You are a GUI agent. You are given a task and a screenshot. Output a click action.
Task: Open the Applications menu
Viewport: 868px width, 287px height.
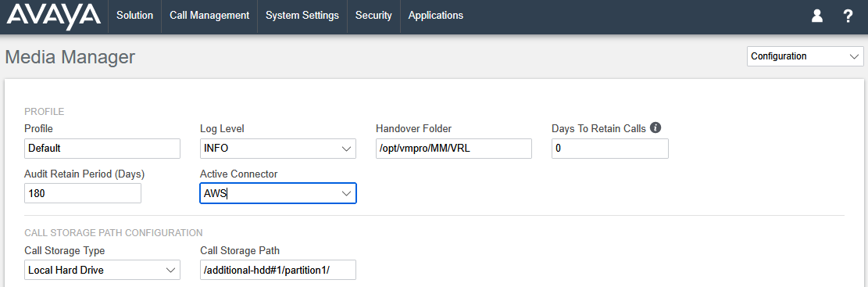tap(436, 16)
